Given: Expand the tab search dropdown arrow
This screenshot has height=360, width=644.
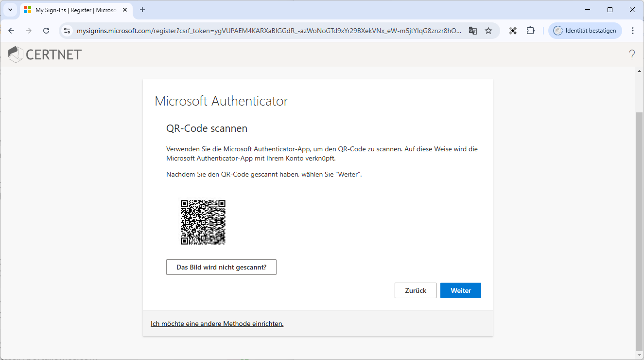Looking at the screenshot, I should [10, 10].
